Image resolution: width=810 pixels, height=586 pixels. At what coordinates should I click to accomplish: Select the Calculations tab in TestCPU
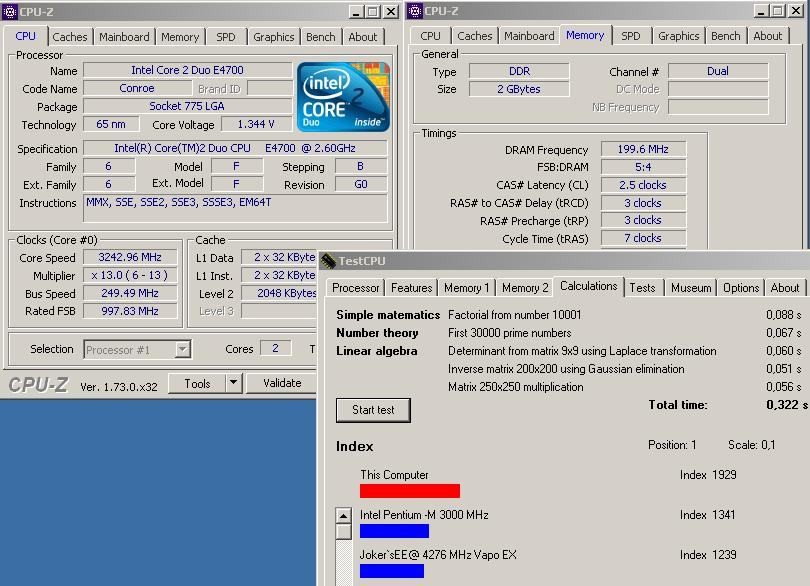[x=588, y=286]
